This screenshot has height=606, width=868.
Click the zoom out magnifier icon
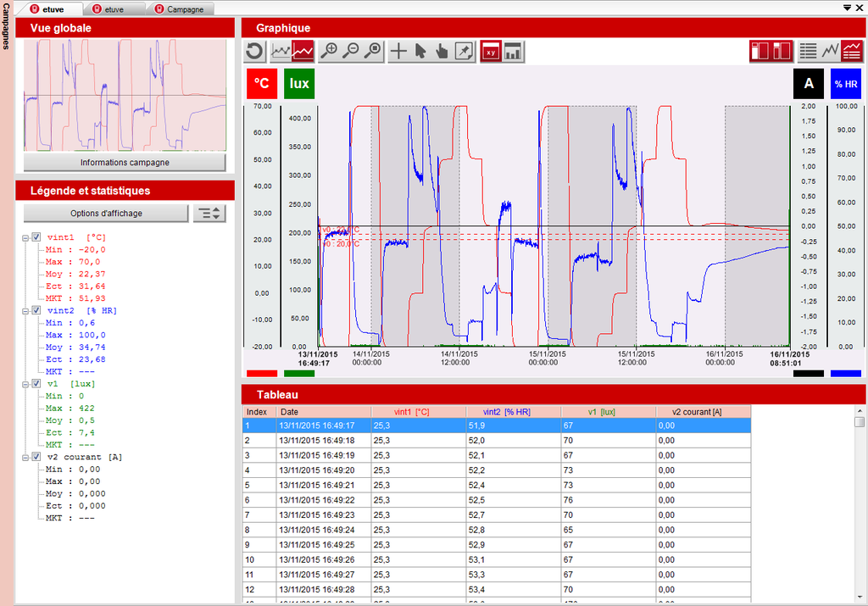click(351, 52)
